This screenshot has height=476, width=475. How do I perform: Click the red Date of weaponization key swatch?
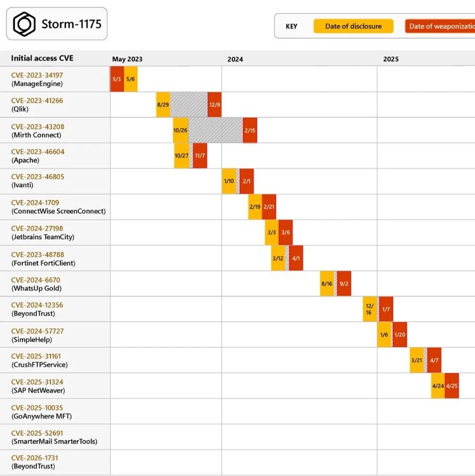point(440,26)
